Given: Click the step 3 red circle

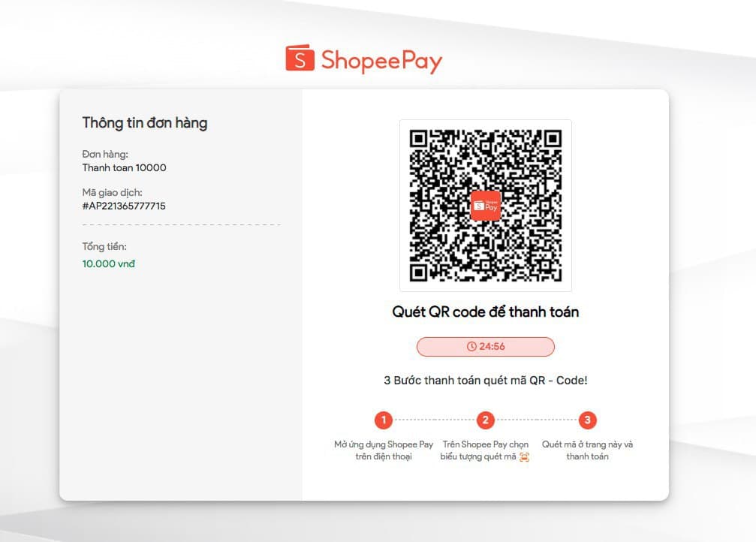Looking at the screenshot, I should click(x=587, y=420).
